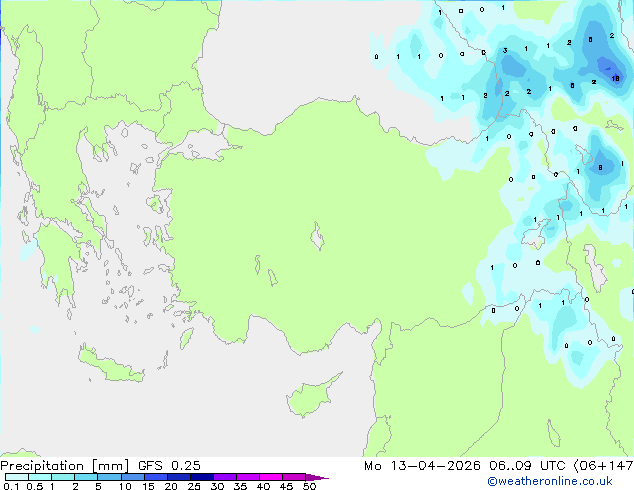Click the 'GFS 0.25' model label
Image resolution: width=634 pixels, height=490 pixels.
(x=169, y=466)
